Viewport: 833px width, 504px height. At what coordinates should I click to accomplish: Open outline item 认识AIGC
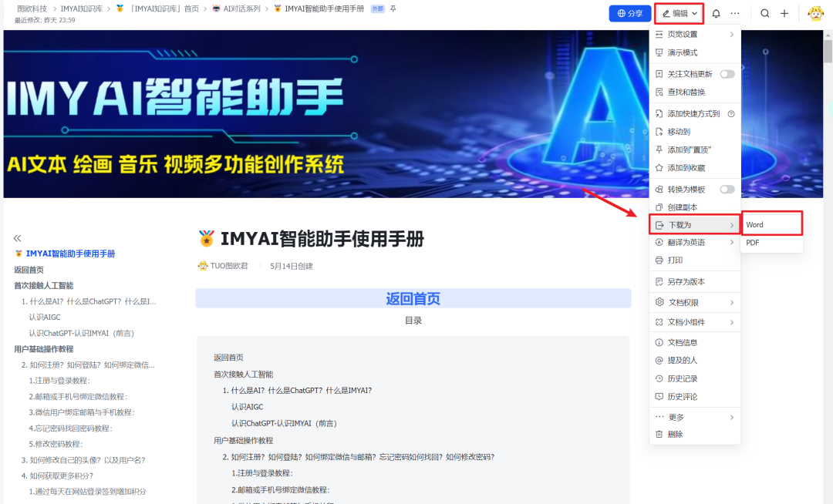pyautogui.click(x=45, y=318)
